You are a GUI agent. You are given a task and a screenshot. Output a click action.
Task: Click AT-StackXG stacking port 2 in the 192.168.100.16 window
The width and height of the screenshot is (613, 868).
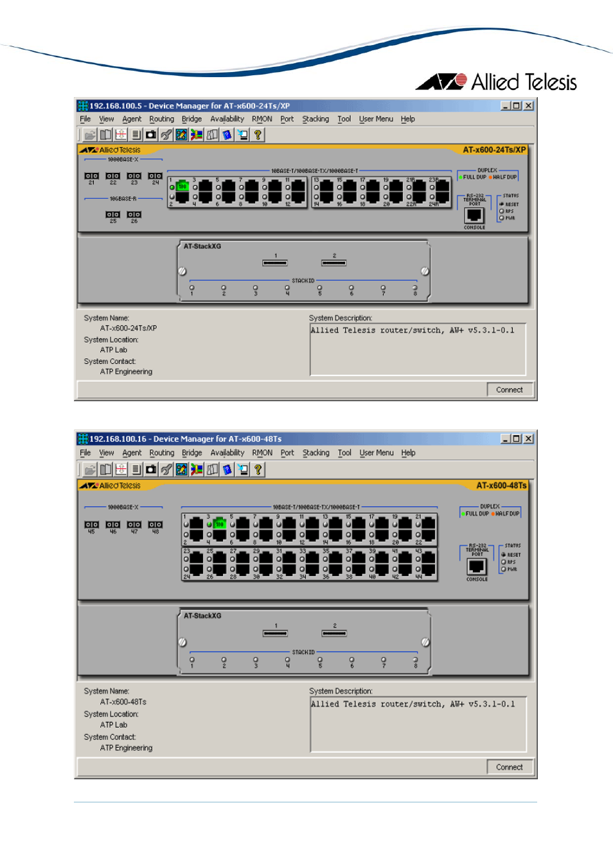click(334, 633)
